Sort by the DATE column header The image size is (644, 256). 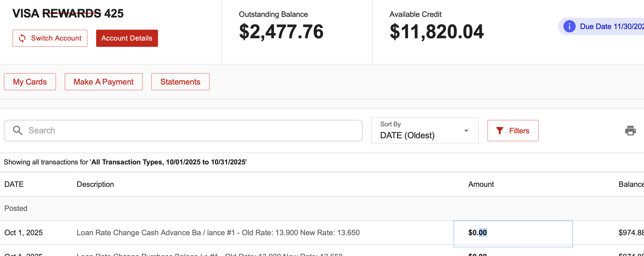(14, 184)
